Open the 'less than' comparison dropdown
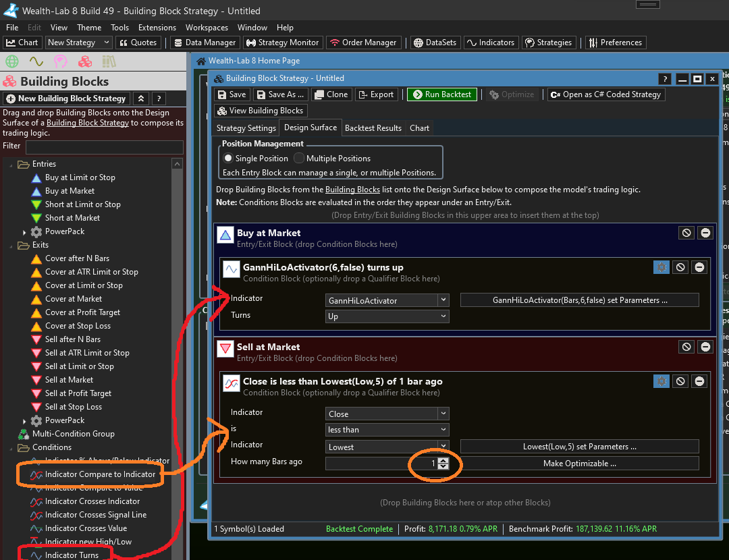 pos(387,430)
